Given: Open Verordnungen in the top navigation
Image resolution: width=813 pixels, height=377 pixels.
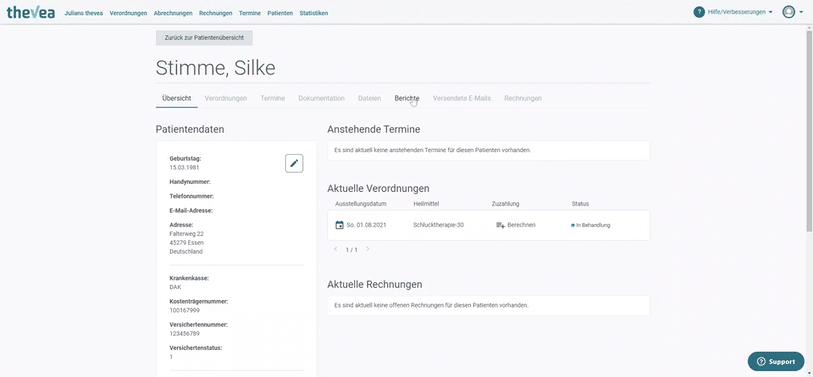Looking at the screenshot, I should coord(128,13).
